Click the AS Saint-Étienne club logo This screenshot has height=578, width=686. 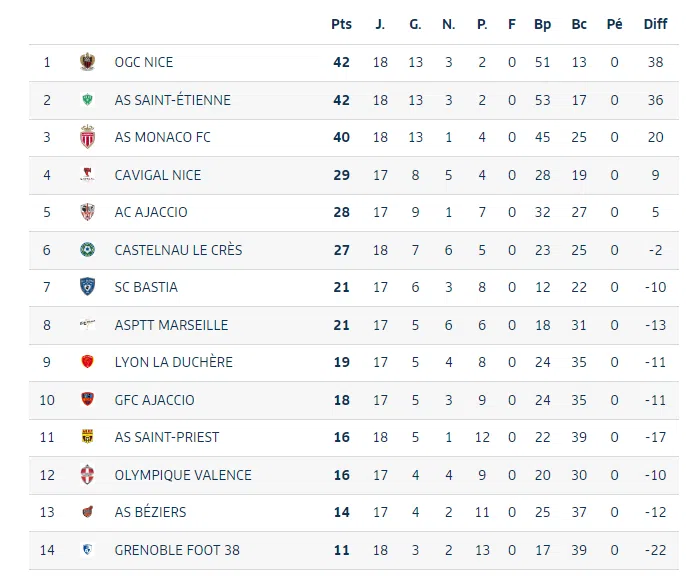(x=88, y=100)
